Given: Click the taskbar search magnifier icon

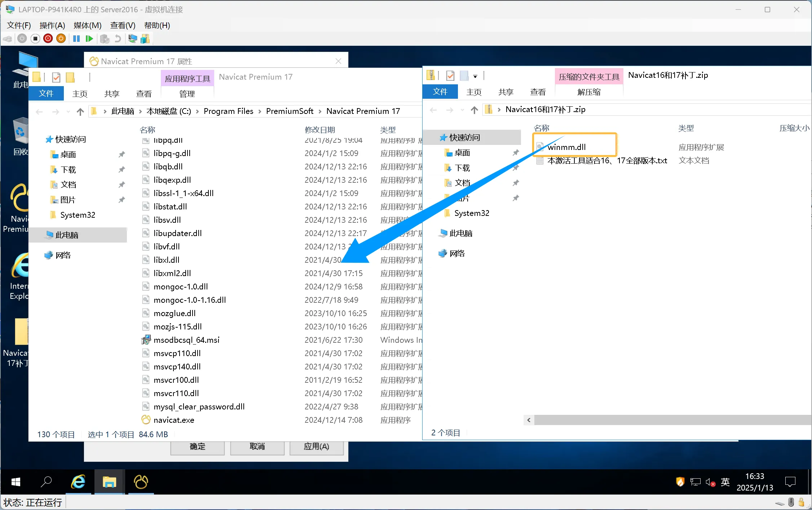Looking at the screenshot, I should click(x=46, y=482).
